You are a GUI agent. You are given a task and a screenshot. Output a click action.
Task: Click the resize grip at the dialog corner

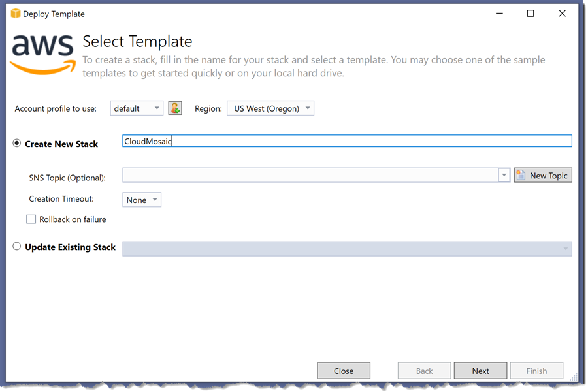(x=574, y=377)
